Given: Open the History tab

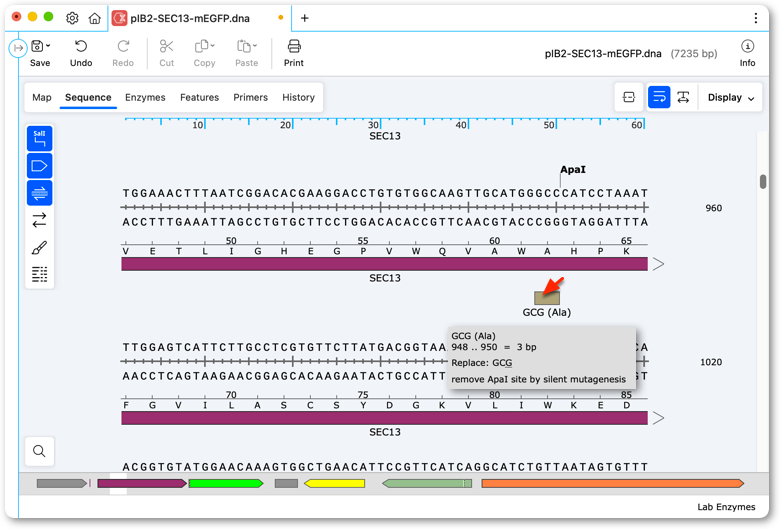Looking at the screenshot, I should point(298,98).
